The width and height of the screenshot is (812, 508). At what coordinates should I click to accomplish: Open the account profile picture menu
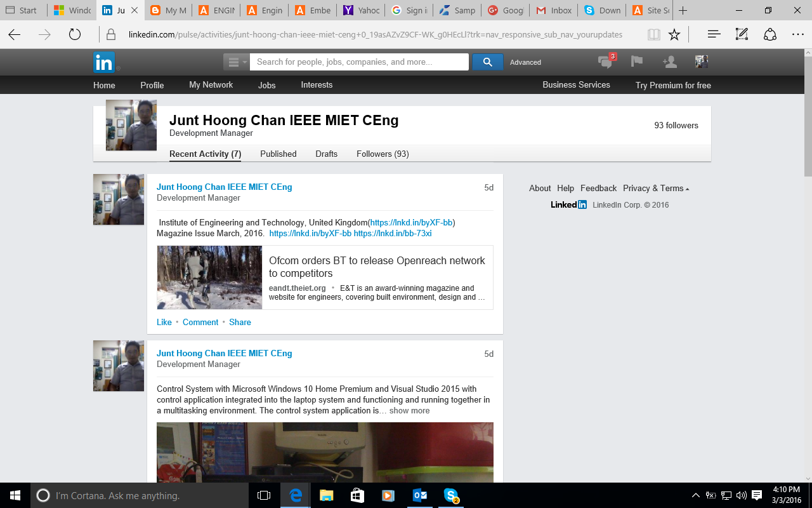702,62
